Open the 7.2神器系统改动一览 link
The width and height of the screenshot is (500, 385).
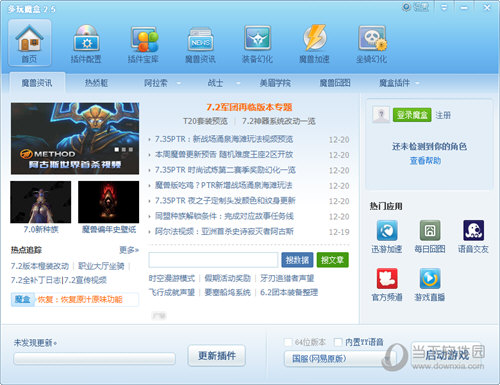tap(278, 121)
